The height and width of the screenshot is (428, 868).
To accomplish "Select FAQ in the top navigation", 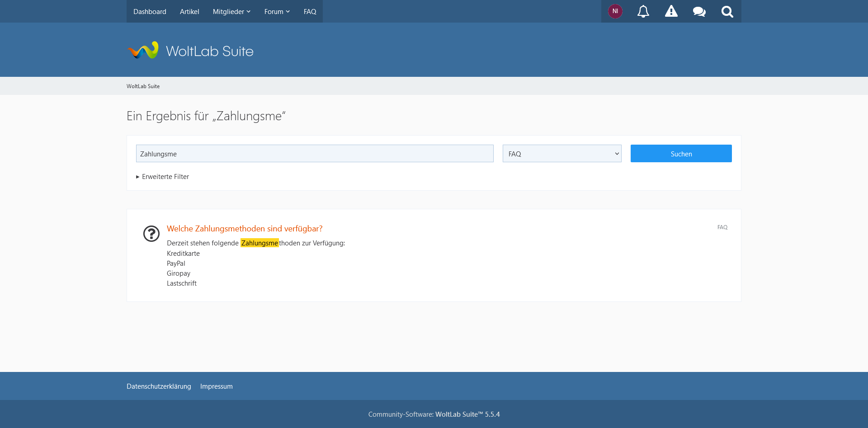I will click(310, 12).
